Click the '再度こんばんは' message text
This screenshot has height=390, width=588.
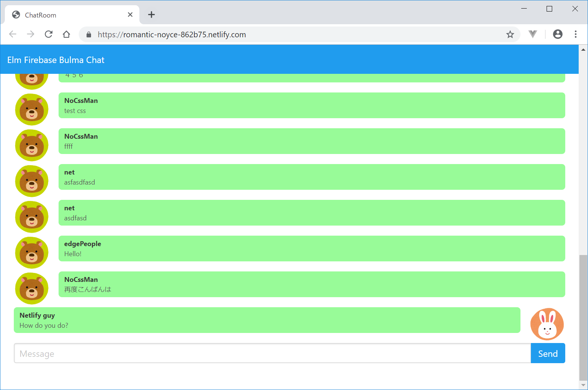point(88,289)
